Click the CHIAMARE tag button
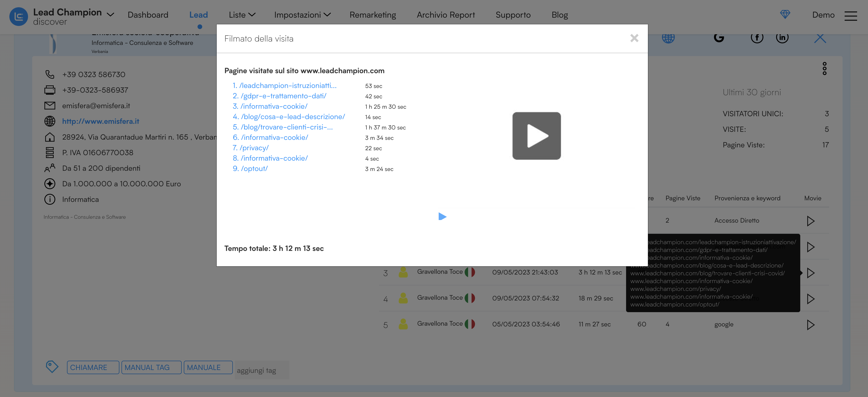The width and height of the screenshot is (868, 397). 93,367
